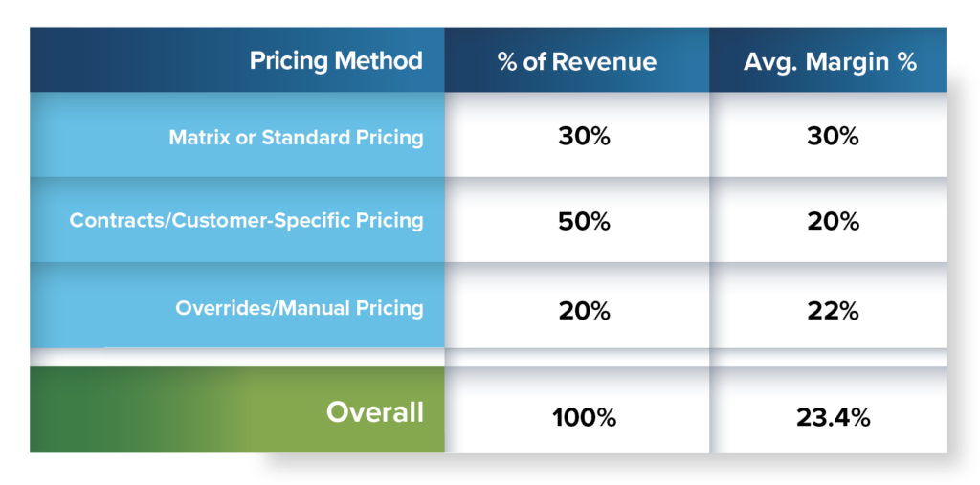Select the Overrides/Manual Pricing row label

pyautogui.click(x=237, y=305)
